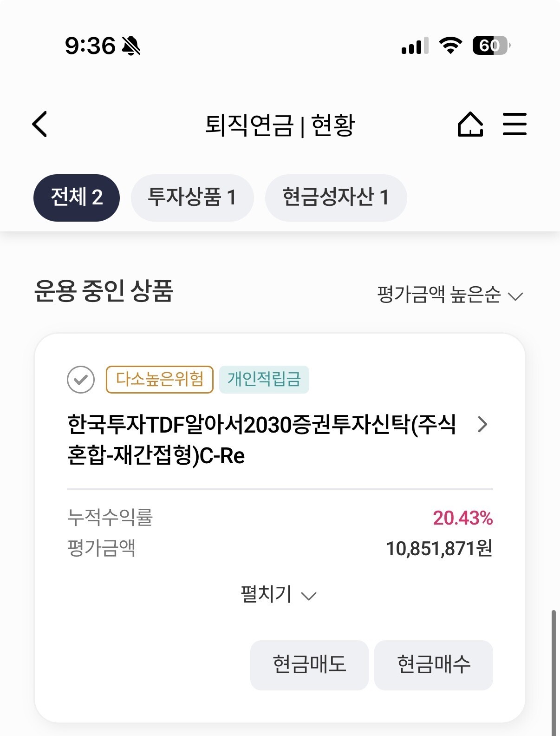Open the 평가금액 높은순 sort dropdown
560x736 pixels.
click(x=449, y=295)
